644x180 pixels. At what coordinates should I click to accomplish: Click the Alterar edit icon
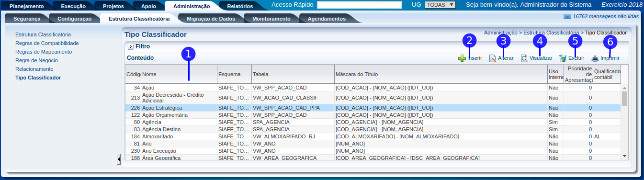pyautogui.click(x=492, y=58)
